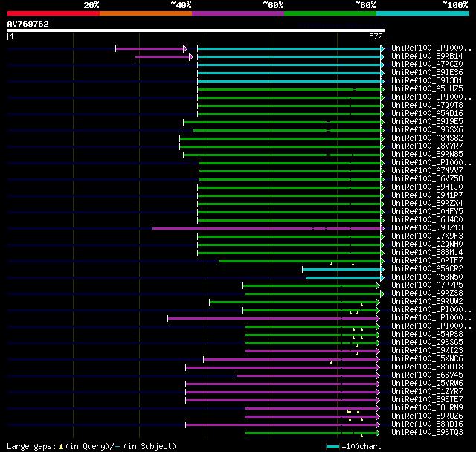This screenshot has height=452, width=476.
Task: Open hit UniRef100_A7PCZ0
Action: click(x=427, y=65)
